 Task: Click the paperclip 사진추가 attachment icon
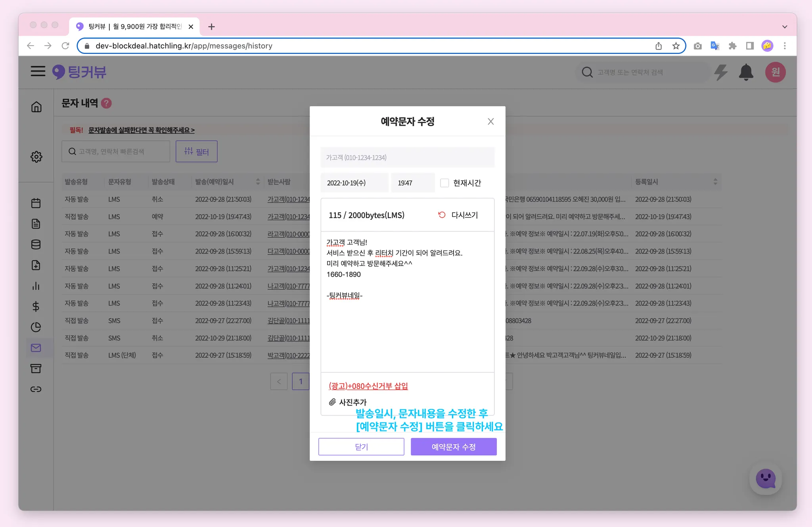click(x=332, y=402)
